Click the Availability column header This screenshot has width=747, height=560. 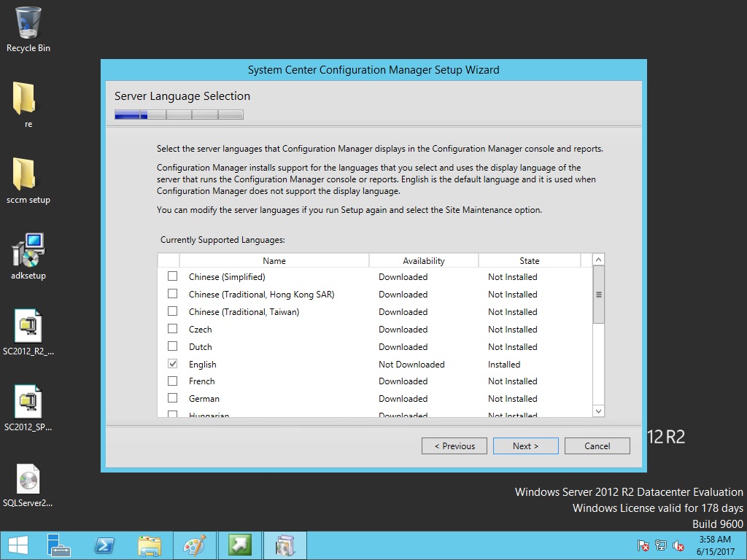pyautogui.click(x=423, y=260)
